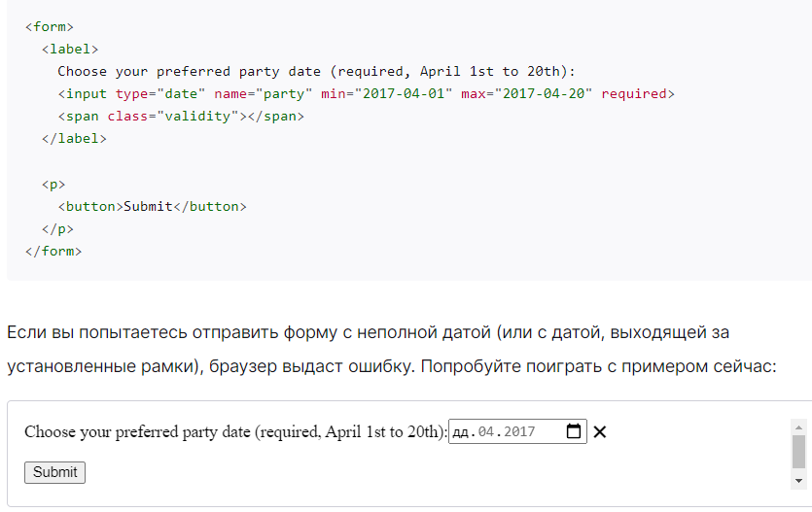Click the paragraph starting "Если вы попытаетесь"
The width and height of the screenshot is (812, 512).
click(392, 349)
